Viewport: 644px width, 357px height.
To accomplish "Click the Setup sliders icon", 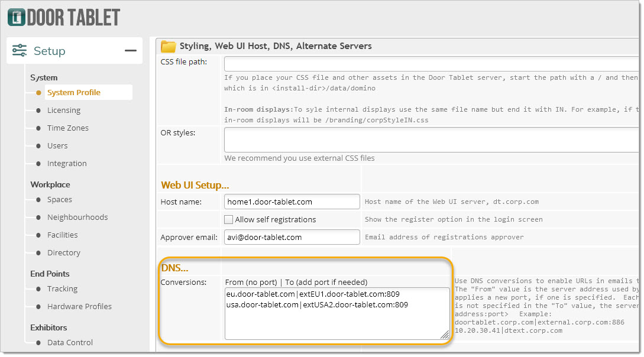I will pos(20,50).
